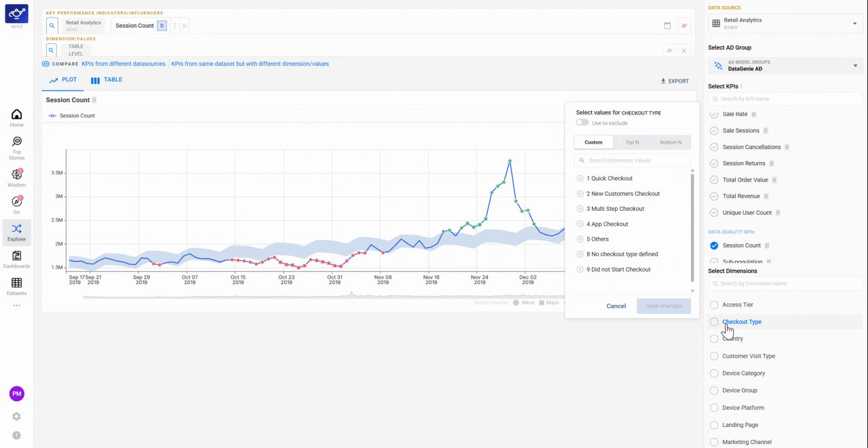This screenshot has width=868, height=448.
Task: Add value 9 Did not Start Checkout
Action: coord(580,269)
